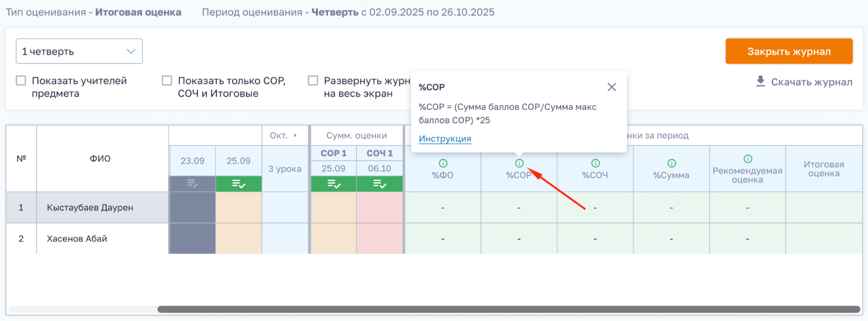Open the Инструкция link
The width and height of the screenshot is (868, 321).
(x=445, y=139)
